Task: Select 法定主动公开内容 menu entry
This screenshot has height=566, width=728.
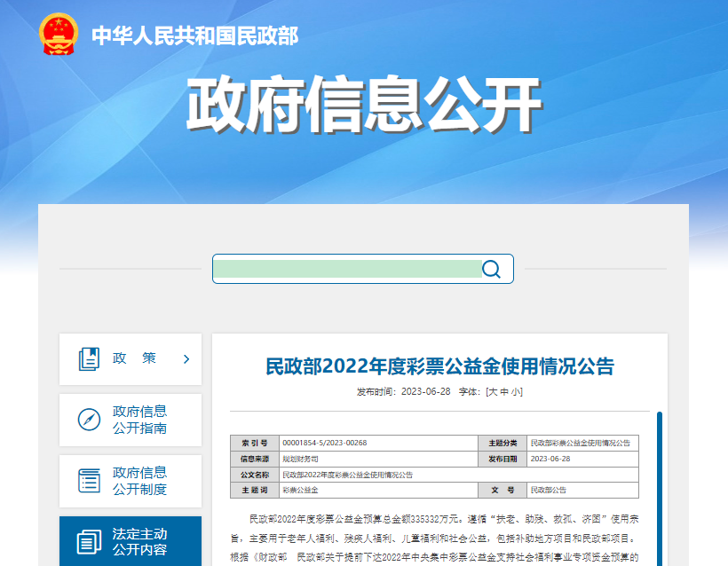Action: coord(131,541)
